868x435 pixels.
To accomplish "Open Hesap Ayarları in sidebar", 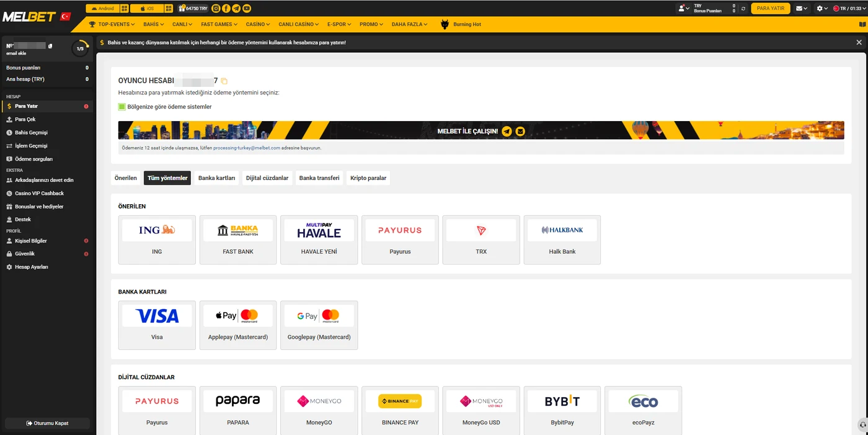I will [46, 267].
